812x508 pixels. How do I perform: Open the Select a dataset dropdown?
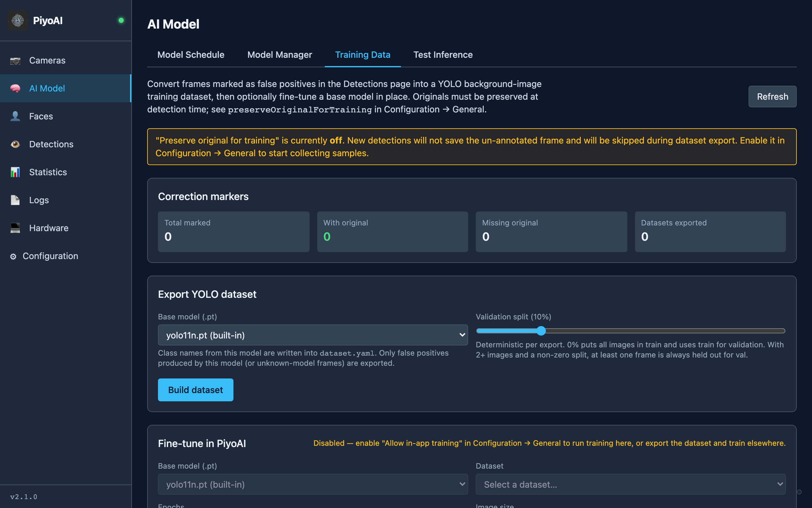[631, 484]
